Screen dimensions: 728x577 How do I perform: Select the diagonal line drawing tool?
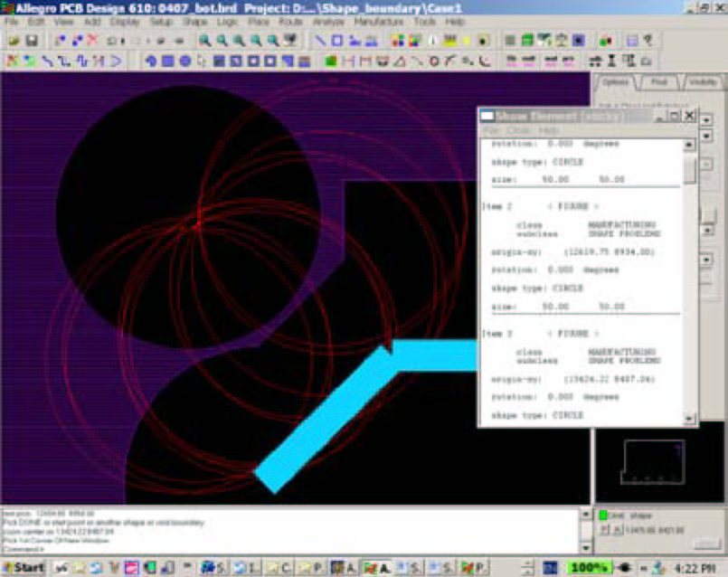[x=320, y=41]
